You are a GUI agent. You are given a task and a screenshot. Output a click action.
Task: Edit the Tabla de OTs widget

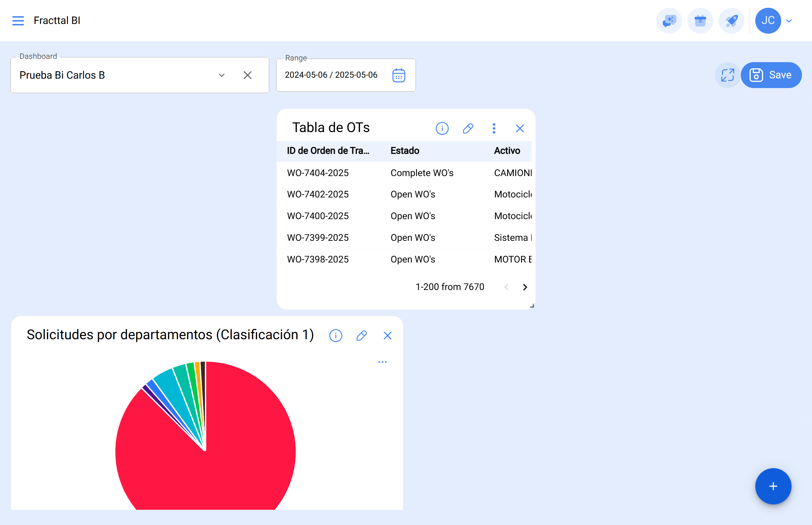pos(468,128)
